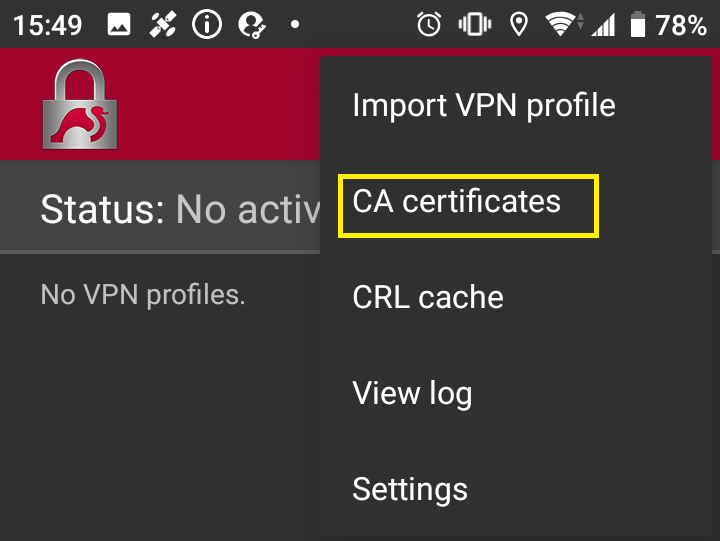Tap the satellite notification icon
Viewport: 720px width, 541px height.
pos(163,25)
